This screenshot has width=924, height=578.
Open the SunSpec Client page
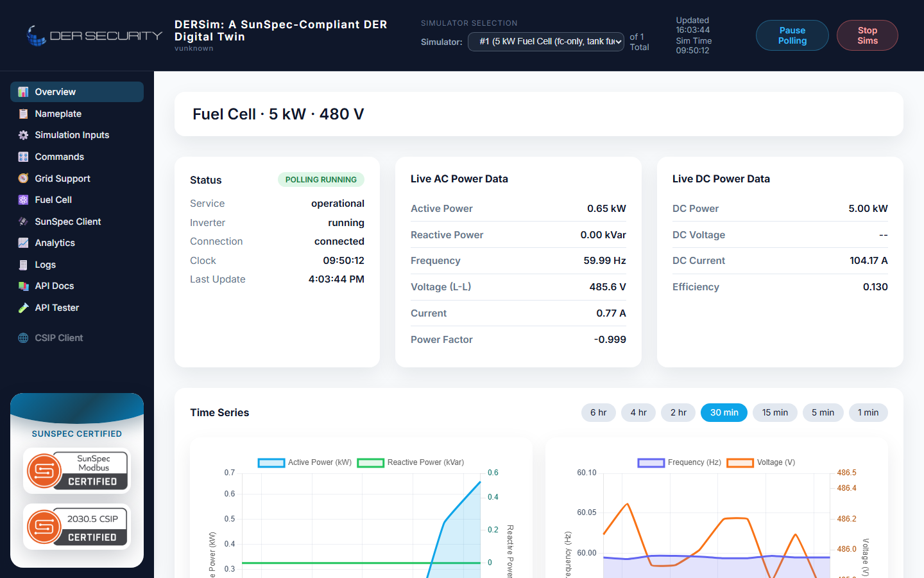(77, 222)
